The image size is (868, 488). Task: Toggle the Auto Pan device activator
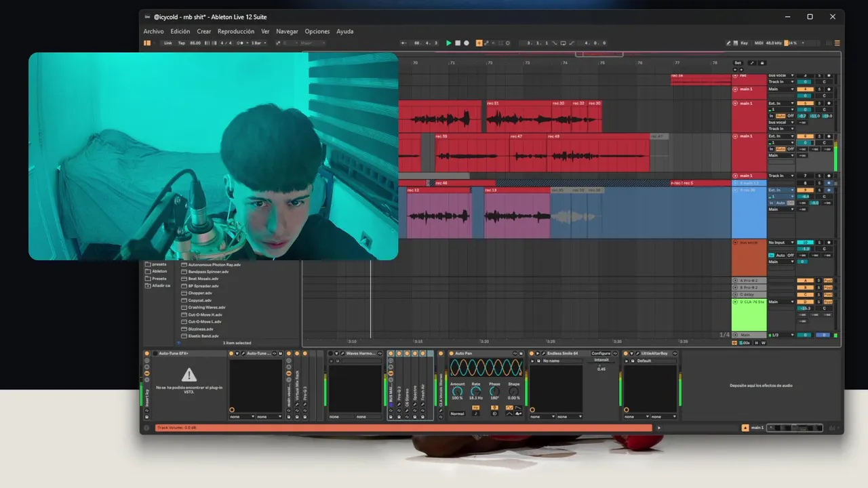[x=451, y=353]
